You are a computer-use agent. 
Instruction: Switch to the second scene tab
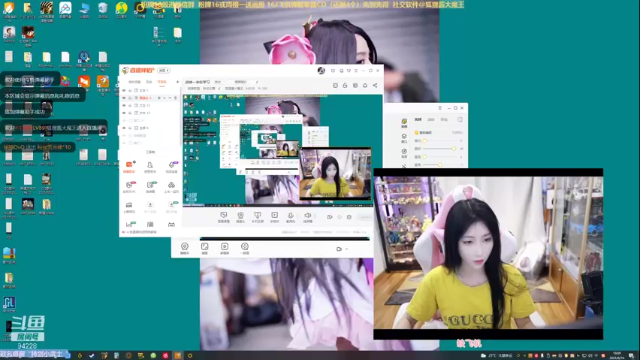click(149, 82)
